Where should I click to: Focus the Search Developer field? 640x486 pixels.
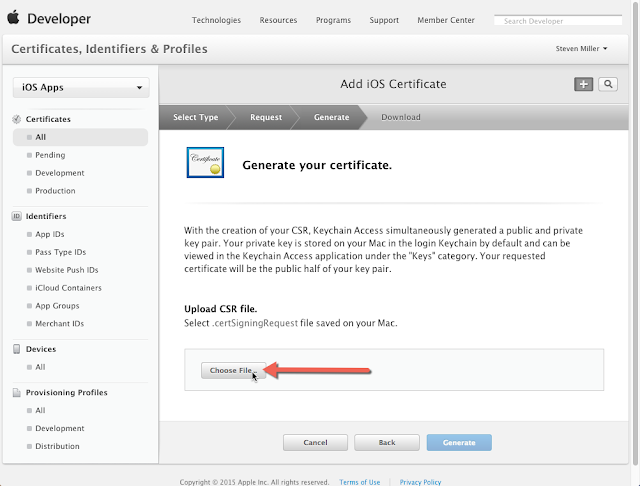[558, 20]
